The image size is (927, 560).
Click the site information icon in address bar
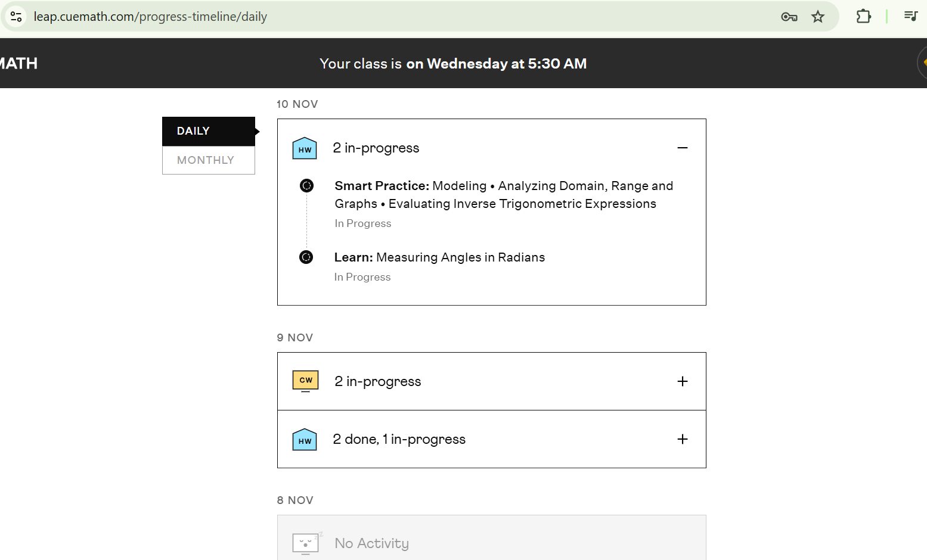(x=16, y=17)
